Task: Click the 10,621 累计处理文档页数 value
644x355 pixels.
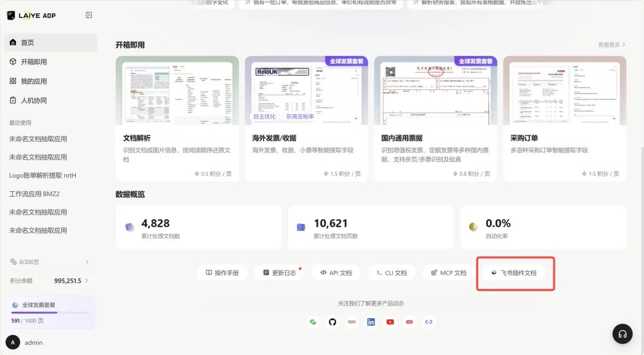Action: point(330,223)
